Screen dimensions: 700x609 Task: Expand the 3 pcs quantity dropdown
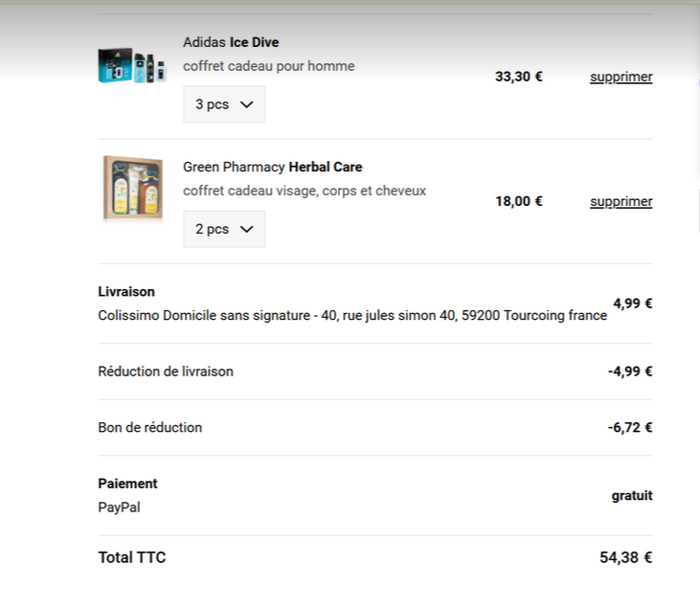pos(224,104)
